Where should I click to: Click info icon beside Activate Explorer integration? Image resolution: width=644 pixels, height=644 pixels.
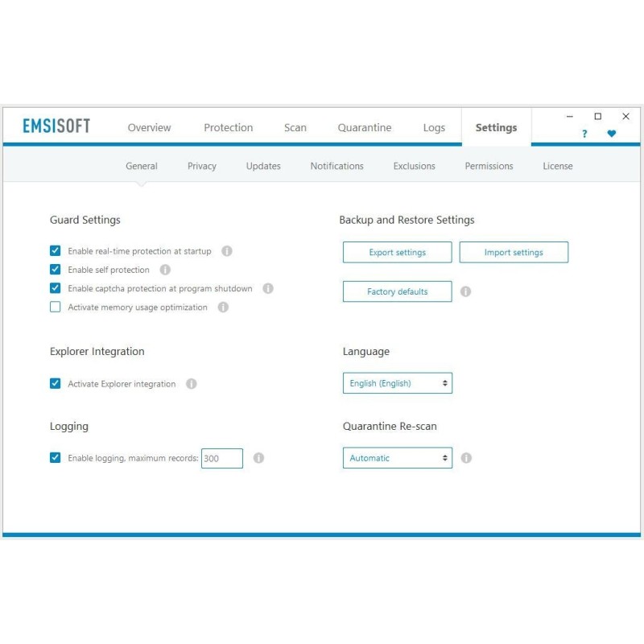tap(192, 384)
